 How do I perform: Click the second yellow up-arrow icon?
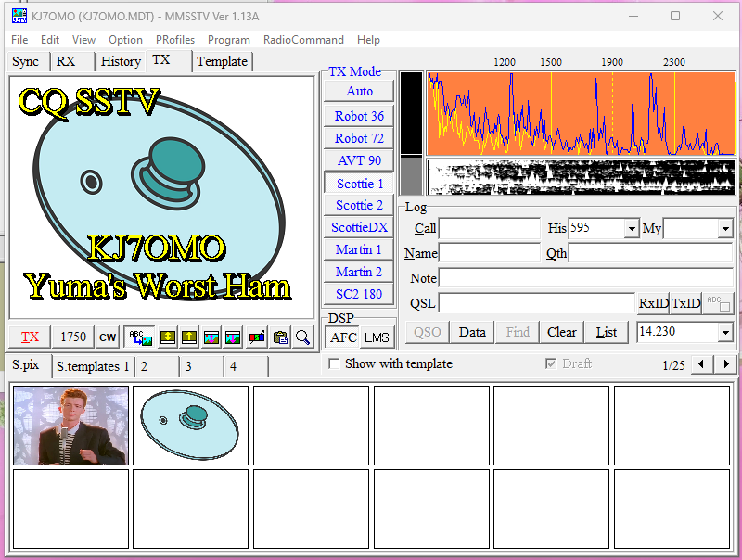(189, 337)
